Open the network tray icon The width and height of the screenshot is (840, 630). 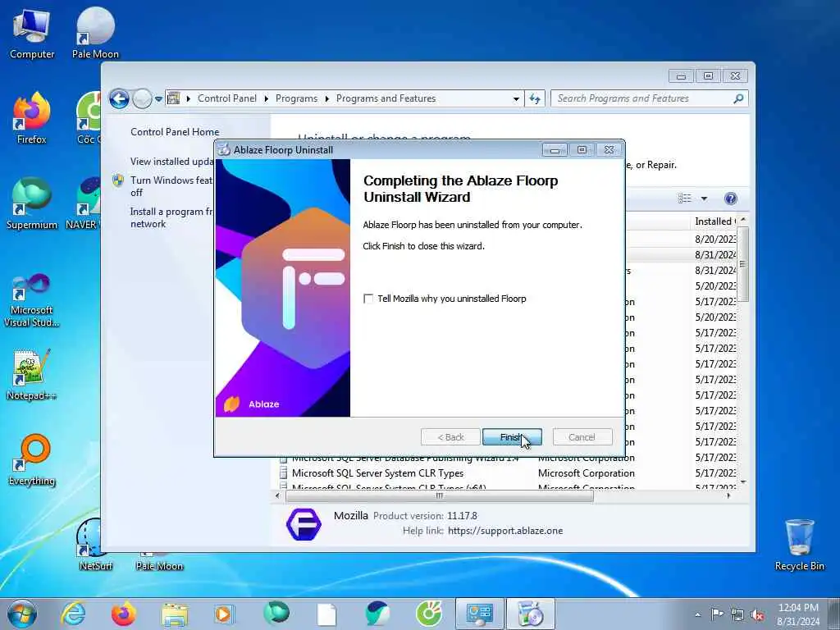[737, 614]
